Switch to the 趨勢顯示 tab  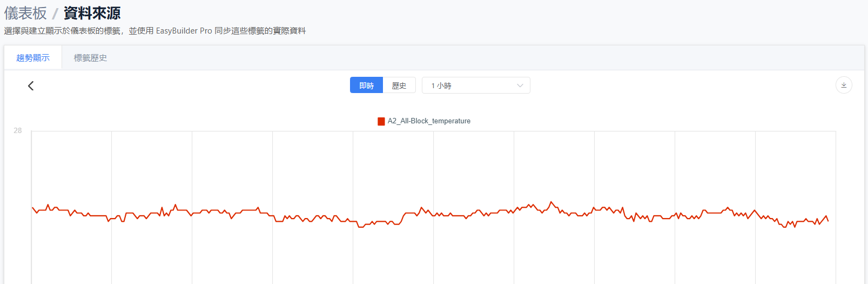point(33,58)
